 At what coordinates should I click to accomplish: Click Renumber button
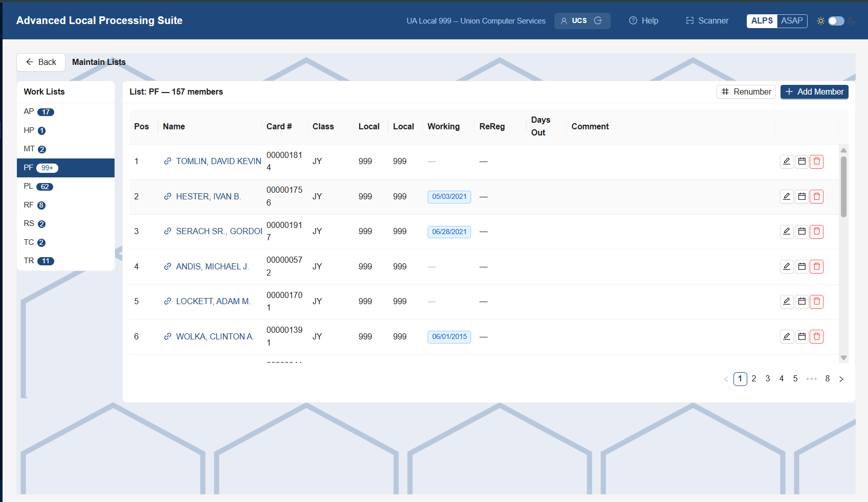pos(746,92)
